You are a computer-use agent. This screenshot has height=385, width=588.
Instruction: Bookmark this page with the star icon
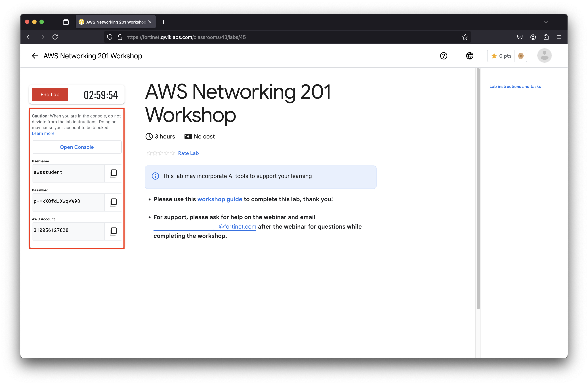[465, 37]
